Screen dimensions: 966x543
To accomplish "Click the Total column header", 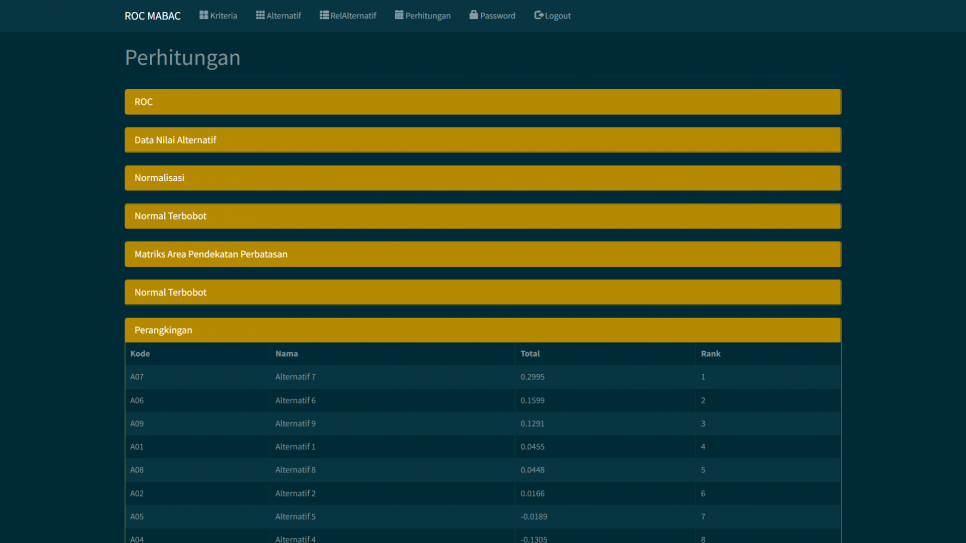I will click(x=530, y=354).
